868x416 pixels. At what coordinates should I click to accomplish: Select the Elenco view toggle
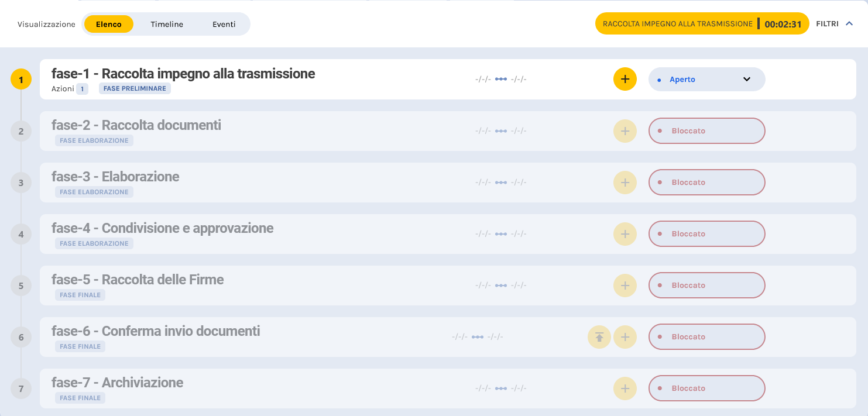click(x=108, y=24)
